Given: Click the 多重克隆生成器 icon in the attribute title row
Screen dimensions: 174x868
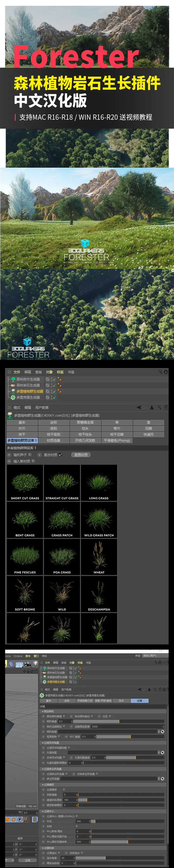Looking at the screenshot, I should [x=42, y=695].
